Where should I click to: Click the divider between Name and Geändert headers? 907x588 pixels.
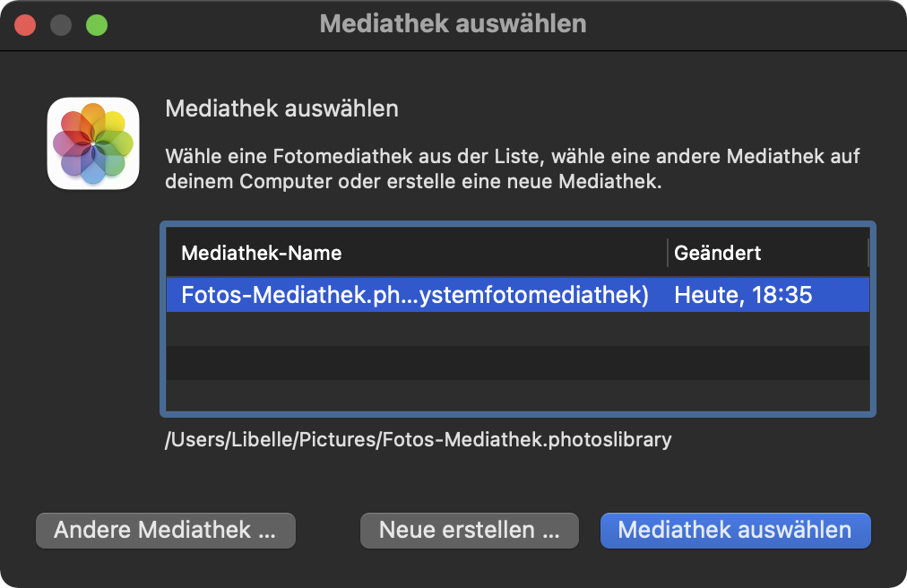click(668, 253)
